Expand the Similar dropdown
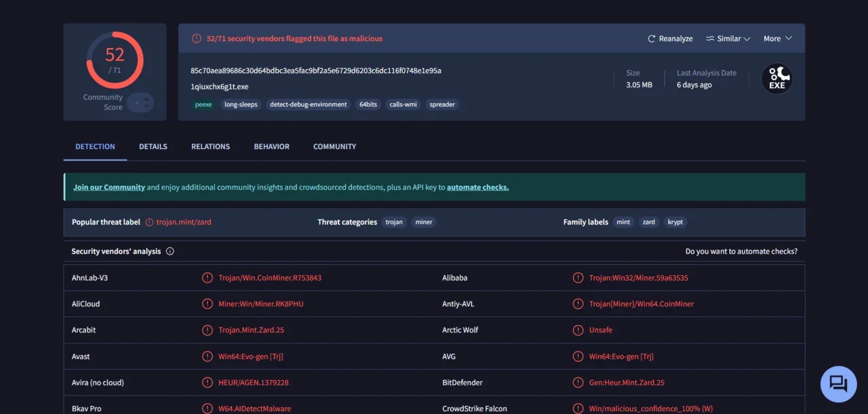Screen dimensions: 868x414 728,39
